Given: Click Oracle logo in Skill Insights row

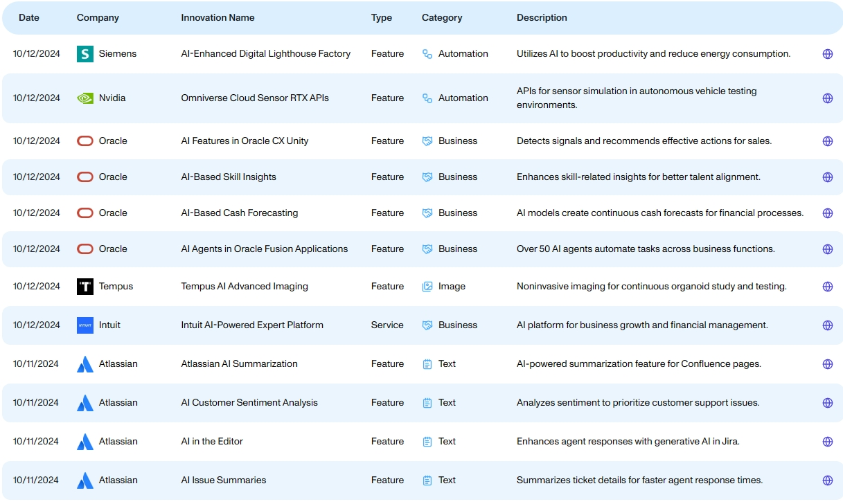Looking at the screenshot, I should tap(85, 177).
